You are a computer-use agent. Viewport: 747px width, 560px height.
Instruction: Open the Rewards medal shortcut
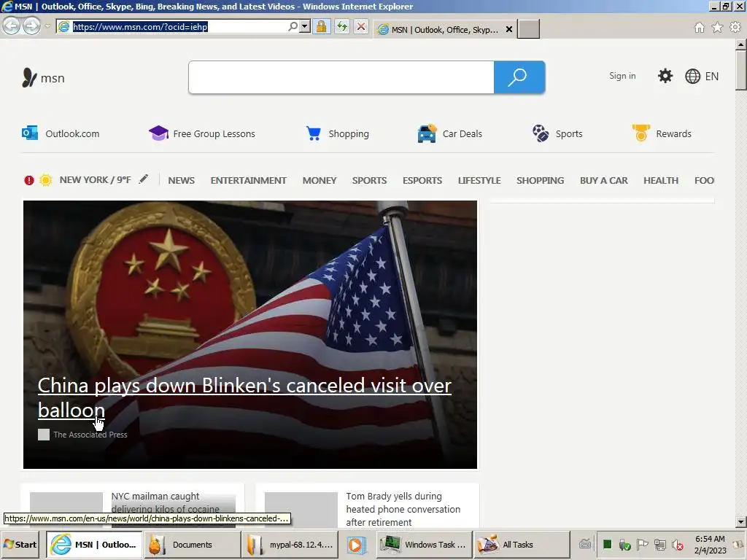tap(662, 133)
